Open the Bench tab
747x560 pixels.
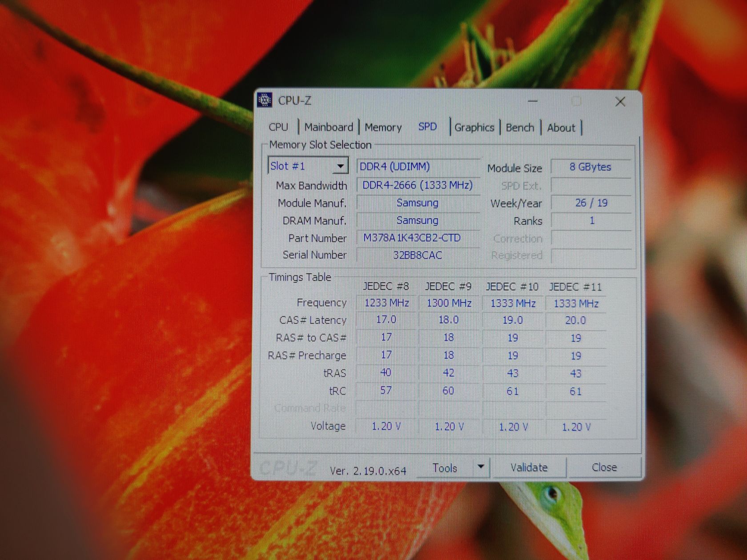pos(520,128)
